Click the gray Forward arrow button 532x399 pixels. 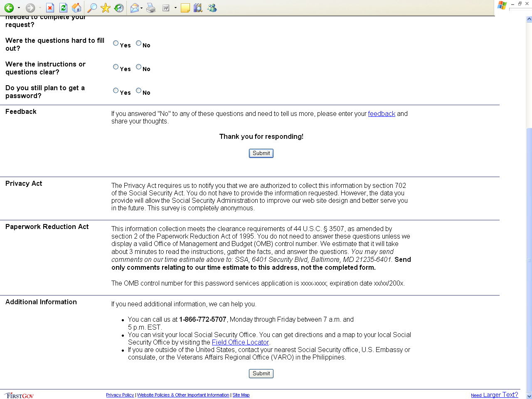(x=30, y=8)
